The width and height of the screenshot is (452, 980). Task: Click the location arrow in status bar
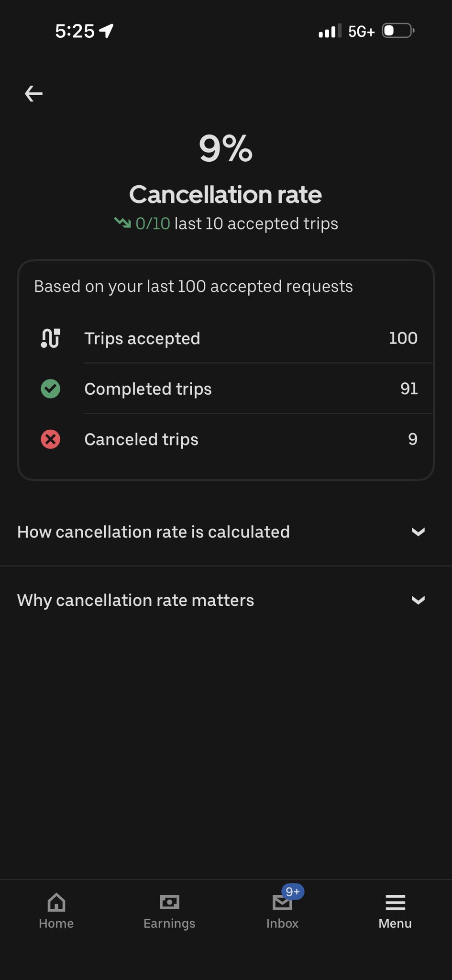(x=106, y=31)
